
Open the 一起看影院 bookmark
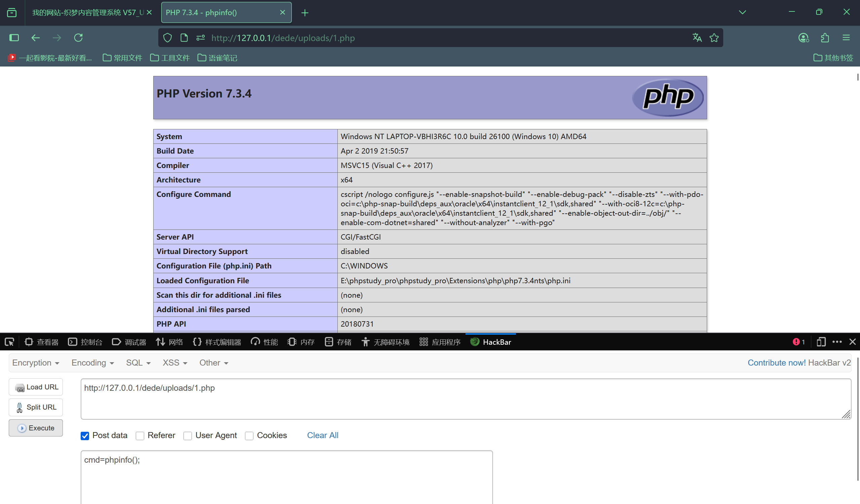(x=50, y=58)
